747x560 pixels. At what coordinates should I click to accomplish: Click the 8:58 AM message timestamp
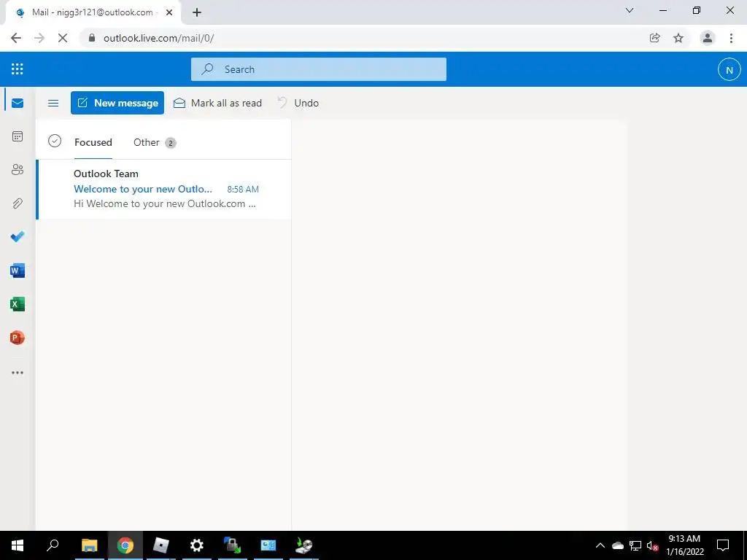tap(243, 189)
